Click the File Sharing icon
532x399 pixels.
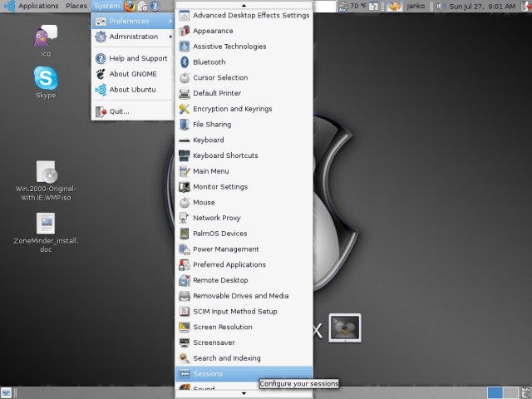(x=185, y=125)
